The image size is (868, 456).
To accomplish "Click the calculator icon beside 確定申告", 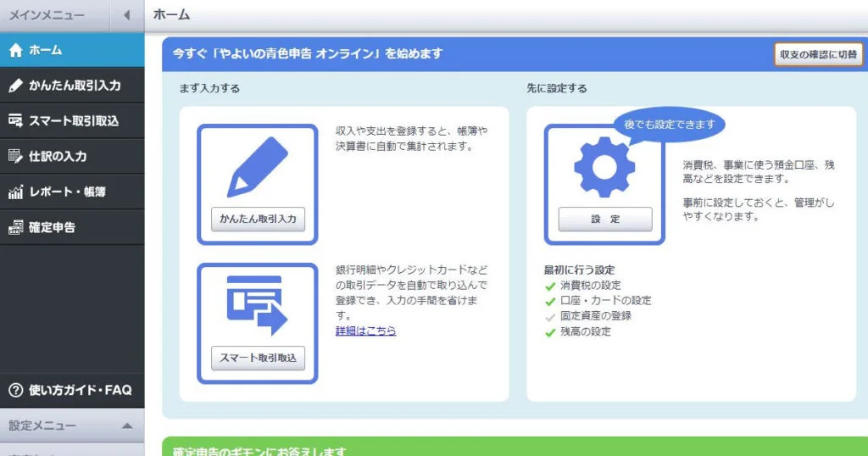I will (15, 227).
